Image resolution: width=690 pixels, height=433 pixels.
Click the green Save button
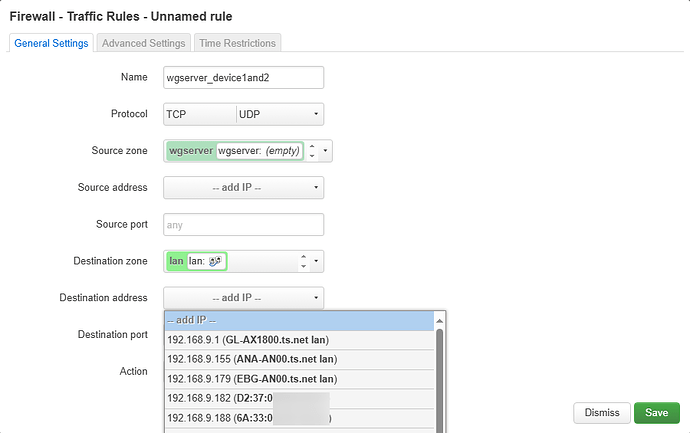click(x=657, y=413)
